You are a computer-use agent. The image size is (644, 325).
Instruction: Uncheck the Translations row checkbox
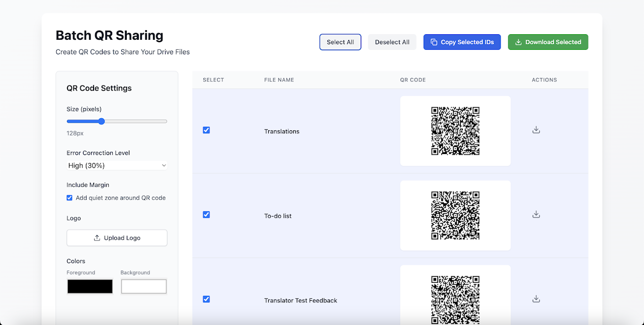(206, 130)
